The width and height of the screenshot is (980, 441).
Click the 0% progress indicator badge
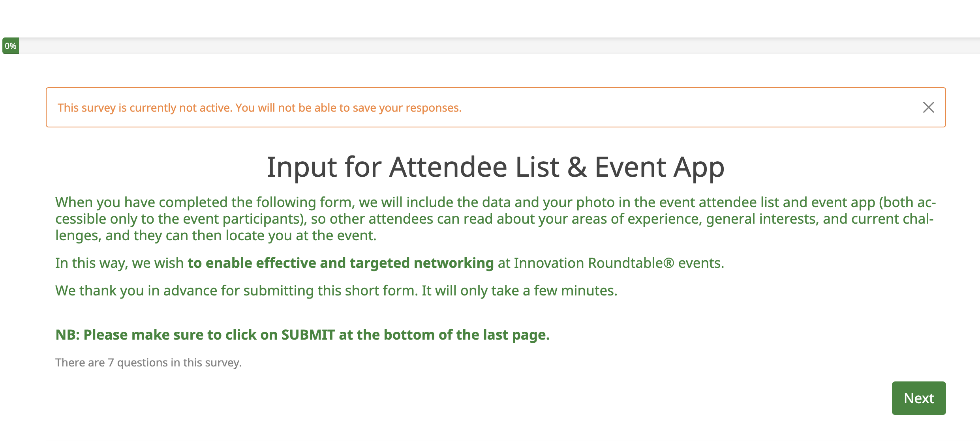click(11, 46)
